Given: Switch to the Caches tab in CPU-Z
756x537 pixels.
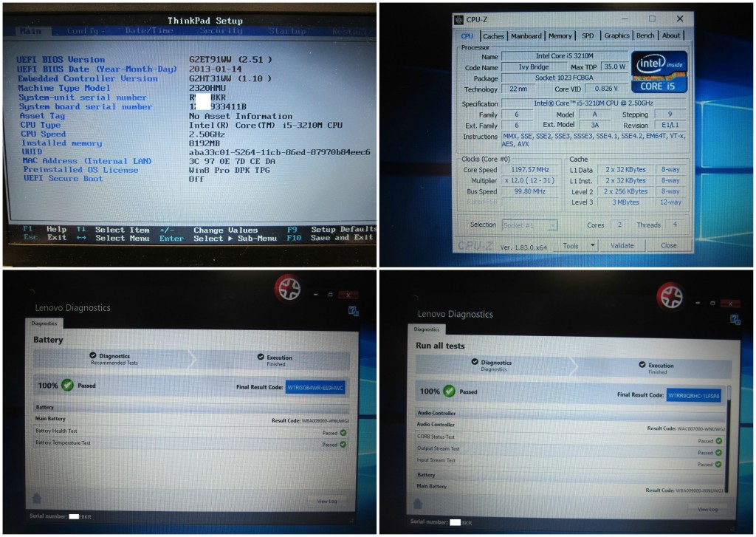Looking at the screenshot, I should (x=493, y=36).
